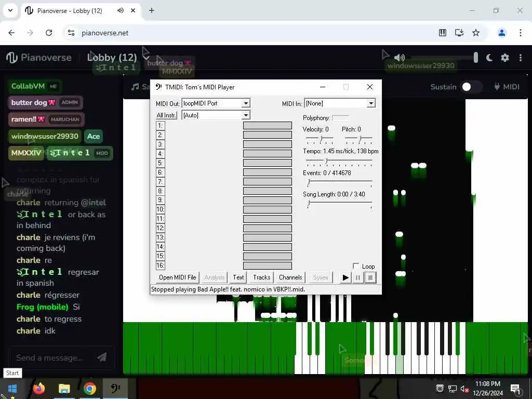Expand the Lobby (12) room chevron

pyautogui.click(x=146, y=58)
